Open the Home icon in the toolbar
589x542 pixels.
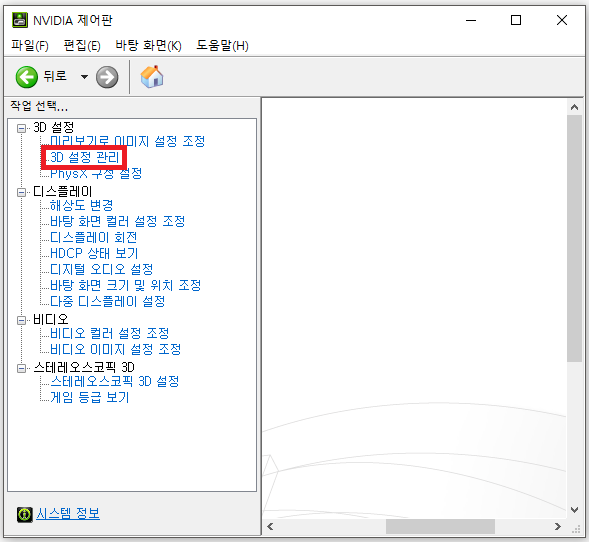point(152,77)
